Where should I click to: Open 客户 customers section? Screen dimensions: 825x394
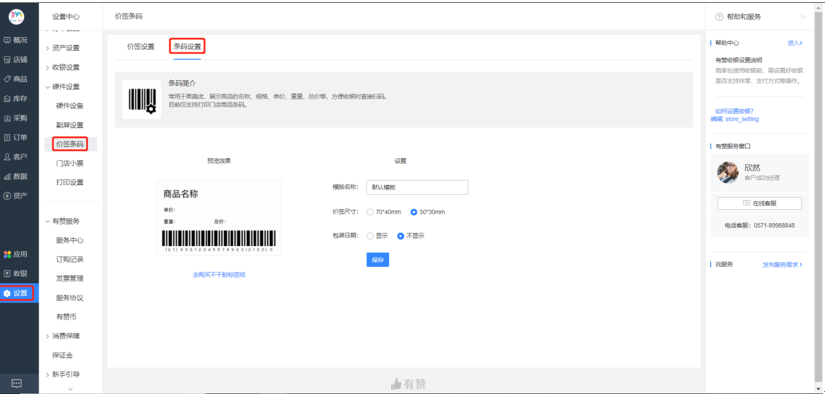coord(16,157)
